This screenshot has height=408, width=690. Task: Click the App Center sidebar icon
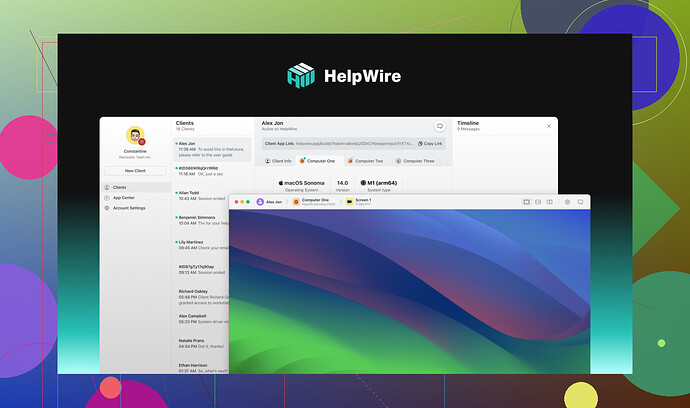107,198
